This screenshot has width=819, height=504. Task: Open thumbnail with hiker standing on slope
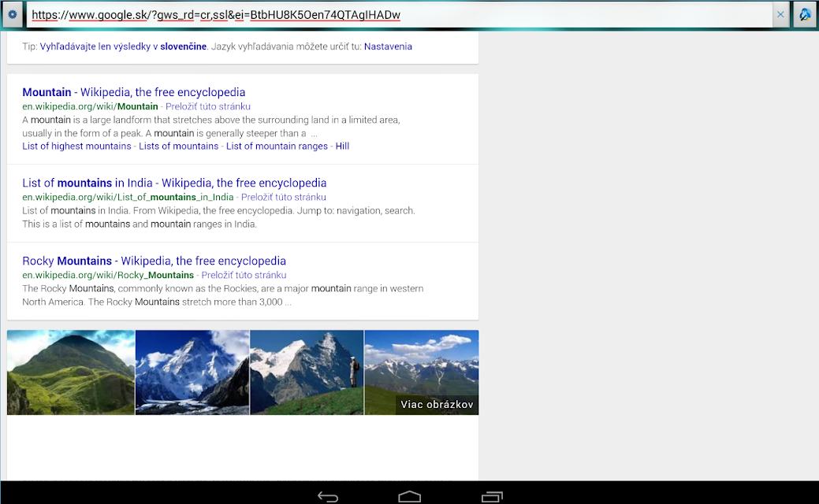tap(307, 372)
